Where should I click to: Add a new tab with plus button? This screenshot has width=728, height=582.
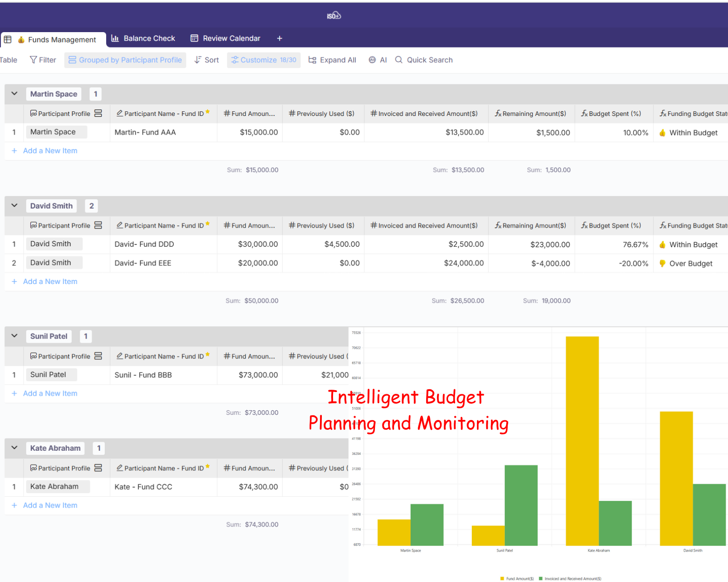(x=279, y=39)
